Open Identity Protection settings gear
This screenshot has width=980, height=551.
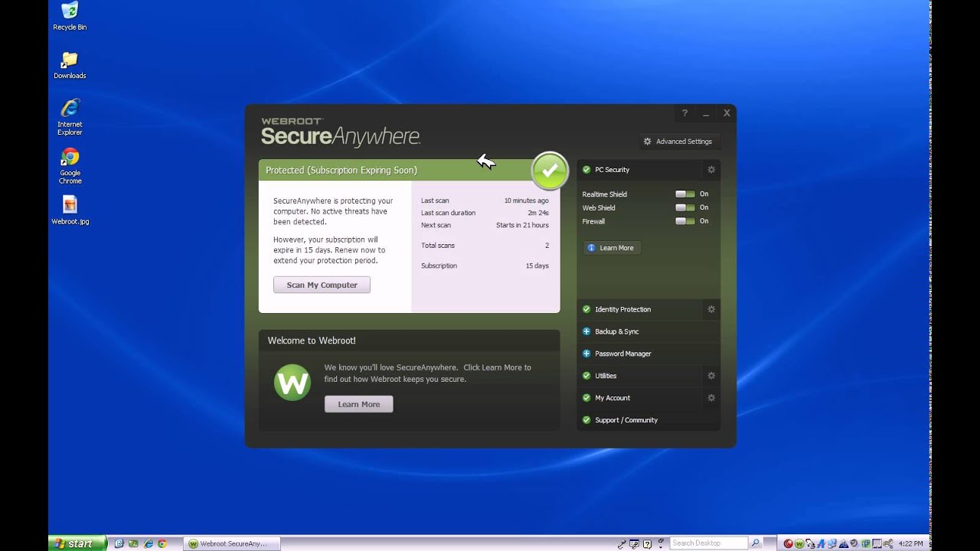coord(711,309)
